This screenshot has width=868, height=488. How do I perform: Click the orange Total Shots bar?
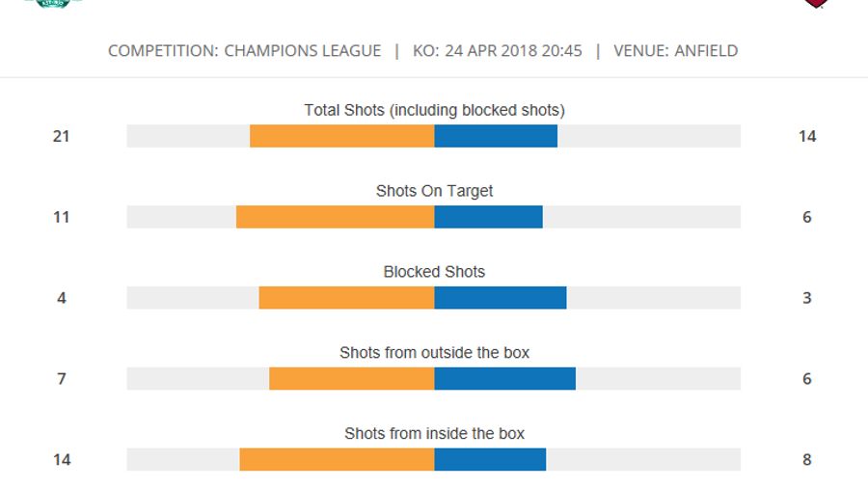(341, 136)
